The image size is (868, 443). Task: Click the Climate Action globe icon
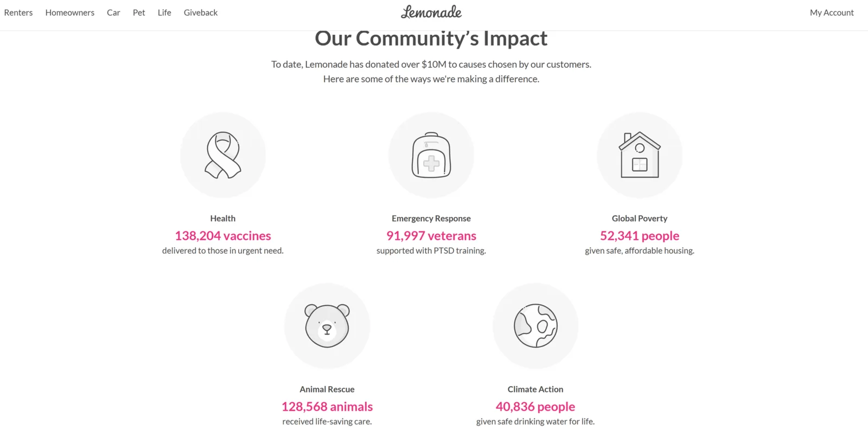(535, 326)
